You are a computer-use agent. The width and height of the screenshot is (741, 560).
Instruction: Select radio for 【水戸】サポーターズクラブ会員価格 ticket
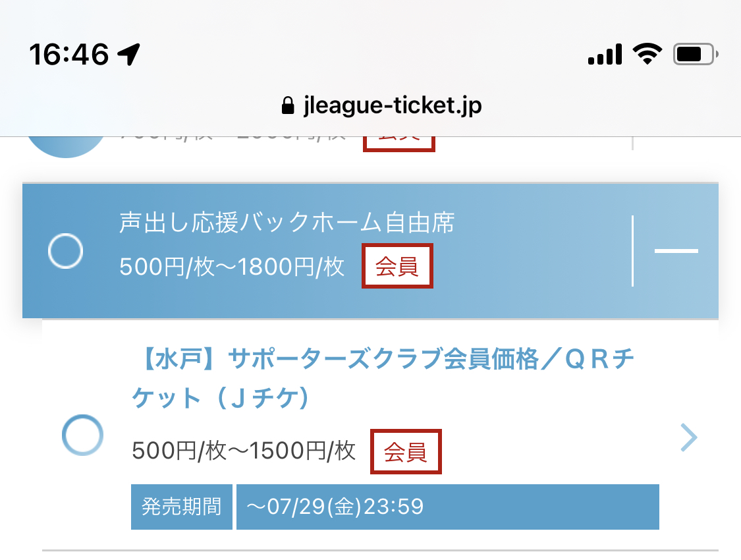[82, 435]
